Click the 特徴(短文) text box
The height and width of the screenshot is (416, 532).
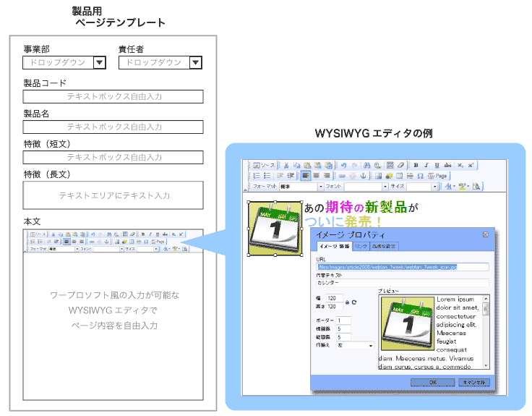coord(113,157)
